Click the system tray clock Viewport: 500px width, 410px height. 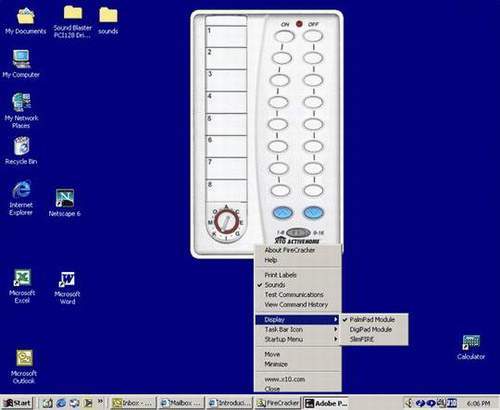tap(478, 404)
